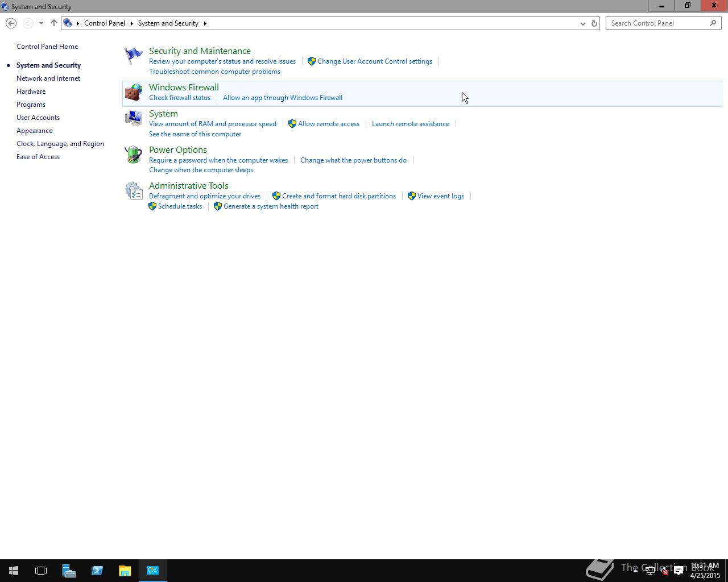Select Clock, Language, and Region

tap(60, 144)
